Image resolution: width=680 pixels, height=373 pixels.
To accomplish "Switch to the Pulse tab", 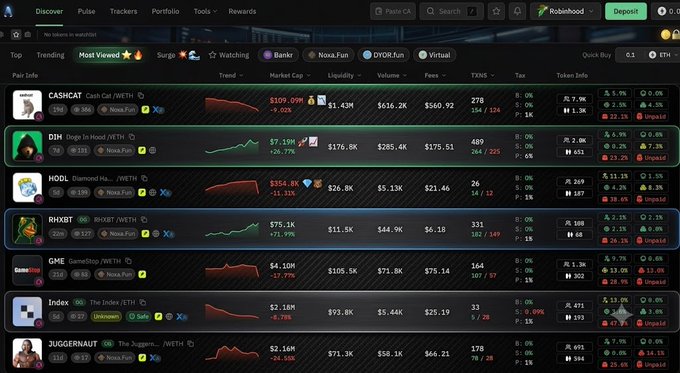I will tap(86, 11).
